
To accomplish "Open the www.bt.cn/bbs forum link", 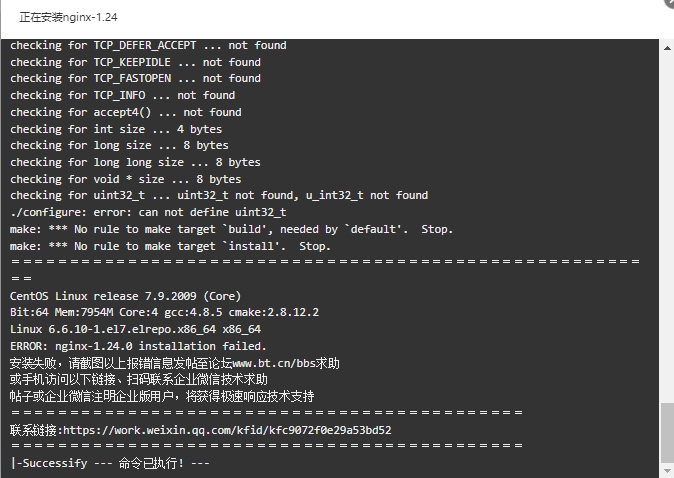I will pyautogui.click(x=274, y=364).
